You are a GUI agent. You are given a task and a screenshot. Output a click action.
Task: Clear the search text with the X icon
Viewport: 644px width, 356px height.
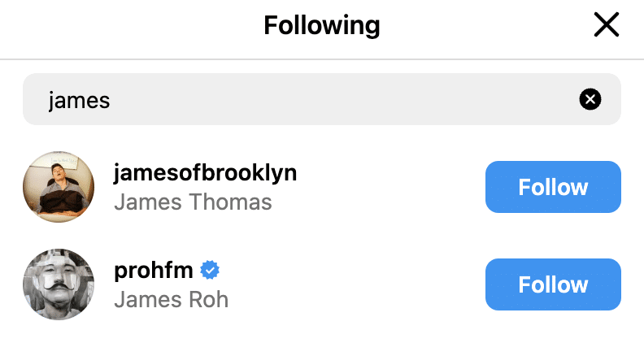pyautogui.click(x=590, y=99)
